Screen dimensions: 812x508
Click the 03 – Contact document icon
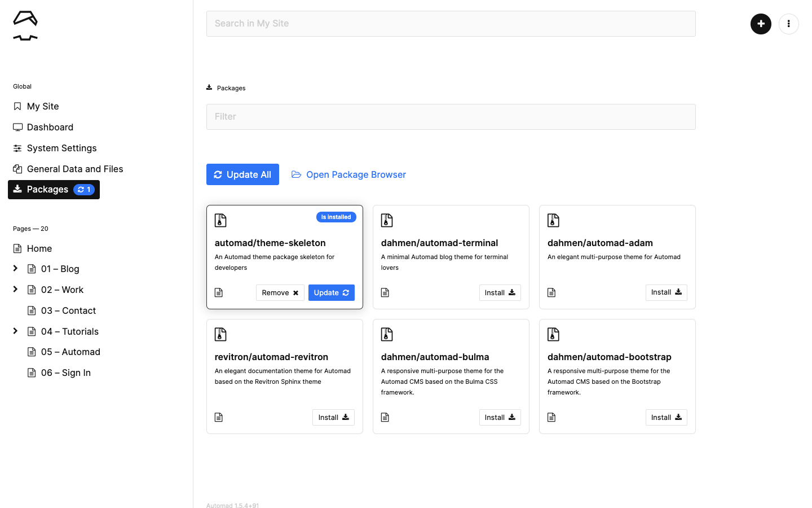(32, 310)
